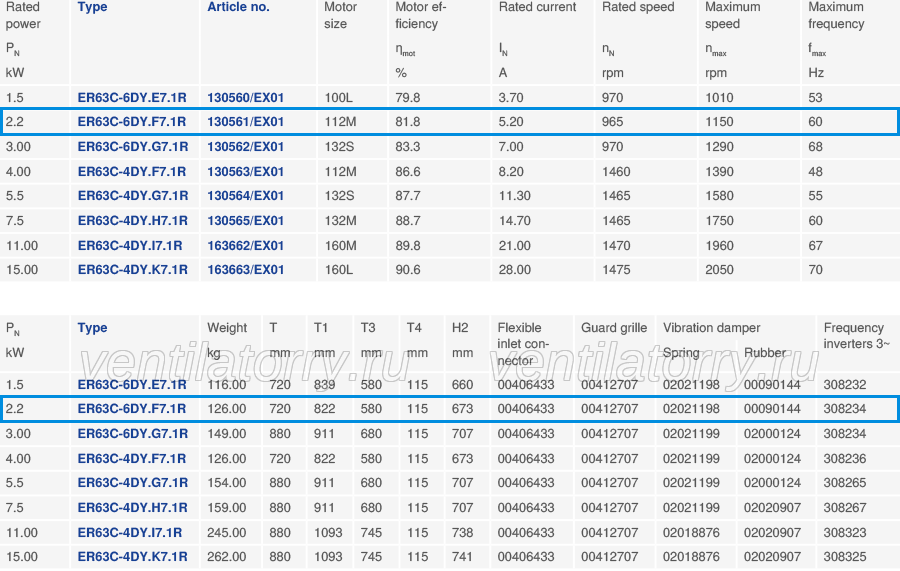Open article 130562/EX01 link
Screen dimensions: 900x571
click(x=246, y=147)
